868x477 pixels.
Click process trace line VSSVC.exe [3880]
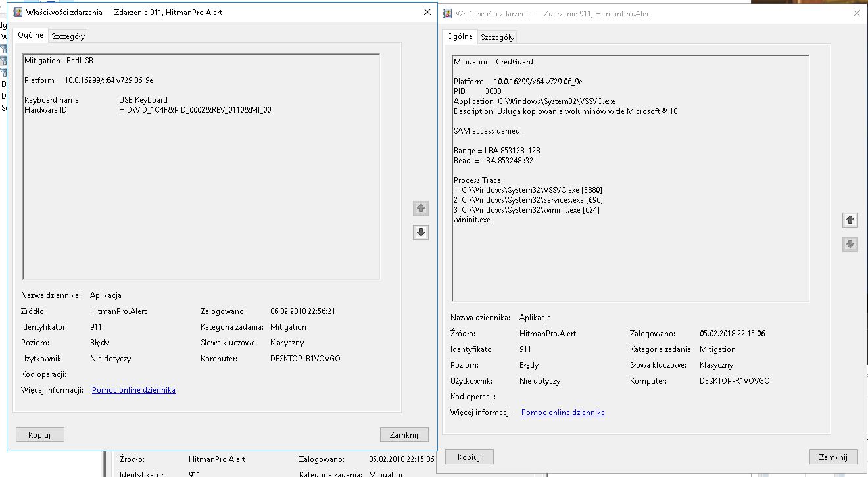click(528, 190)
